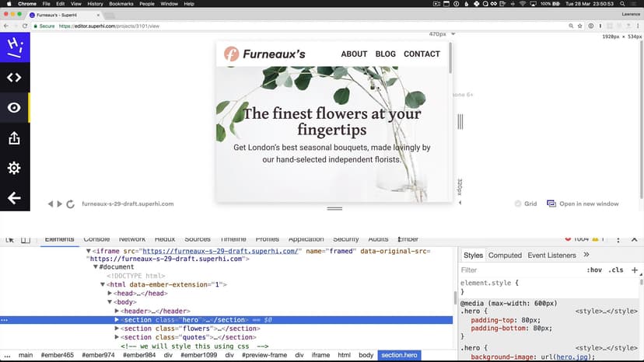Open the code editor view in sidebar

click(x=14, y=77)
